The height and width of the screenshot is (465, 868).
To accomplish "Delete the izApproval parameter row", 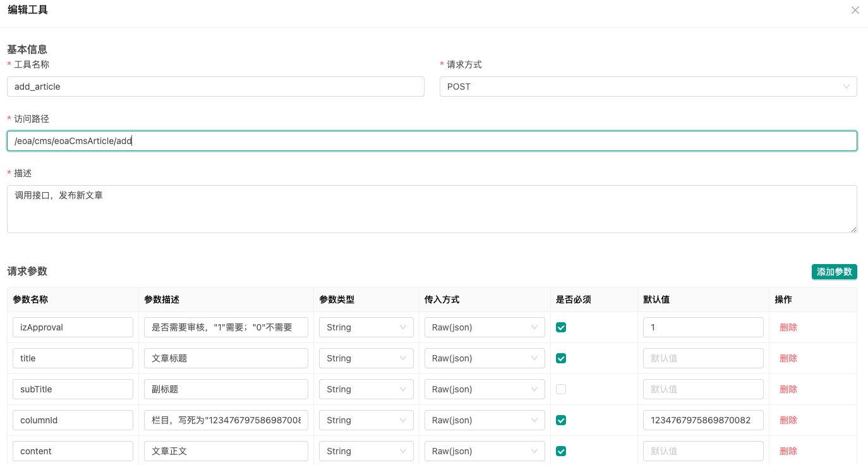I will [x=788, y=327].
